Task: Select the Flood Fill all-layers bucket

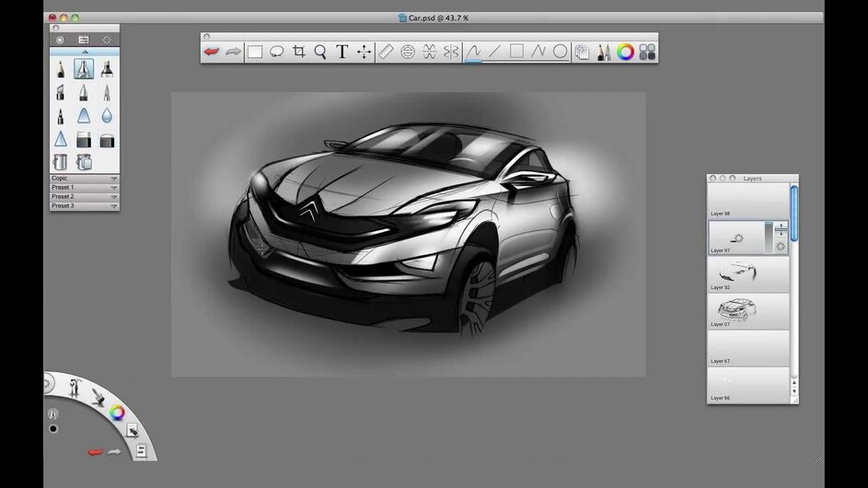Action: 84,162
